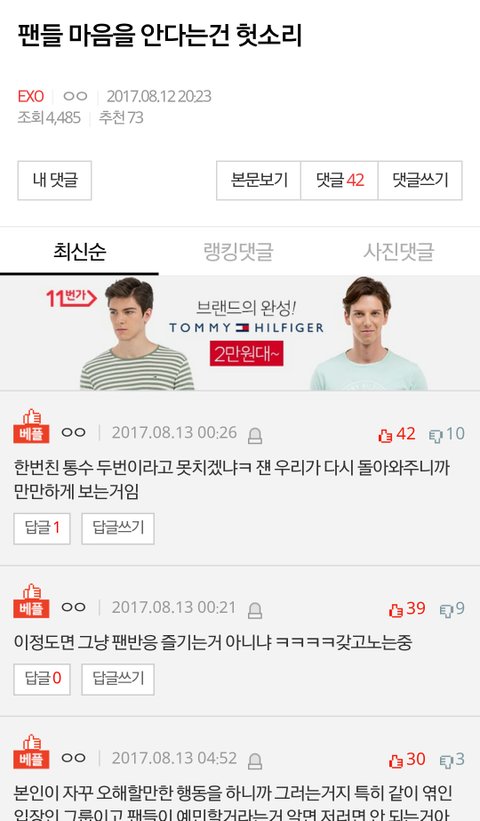The image size is (480, 821).
Task: Open the EXO category link
Action: pyautogui.click(x=30, y=96)
